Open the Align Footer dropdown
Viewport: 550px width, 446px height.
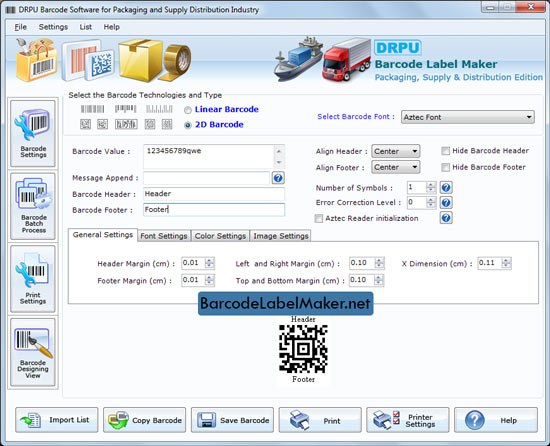(x=396, y=167)
